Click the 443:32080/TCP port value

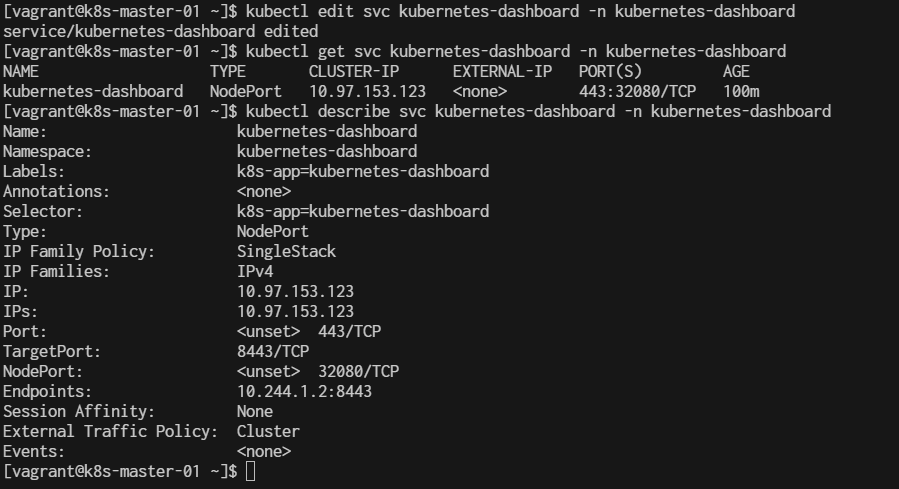tap(637, 92)
